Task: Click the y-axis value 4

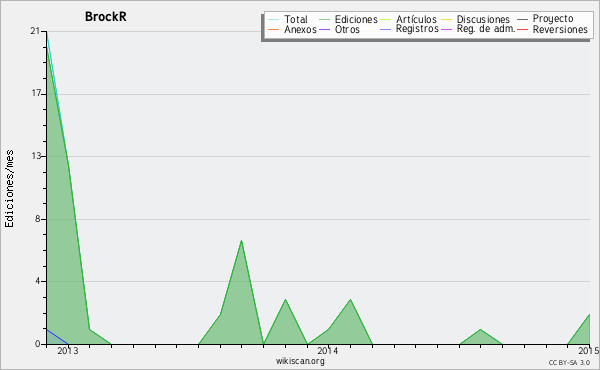Action: click(x=38, y=281)
